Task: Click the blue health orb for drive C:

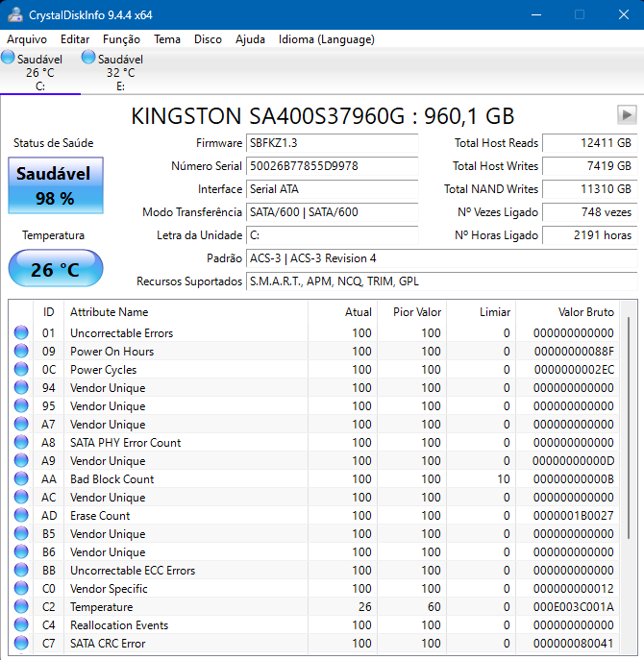Action: 8,58
